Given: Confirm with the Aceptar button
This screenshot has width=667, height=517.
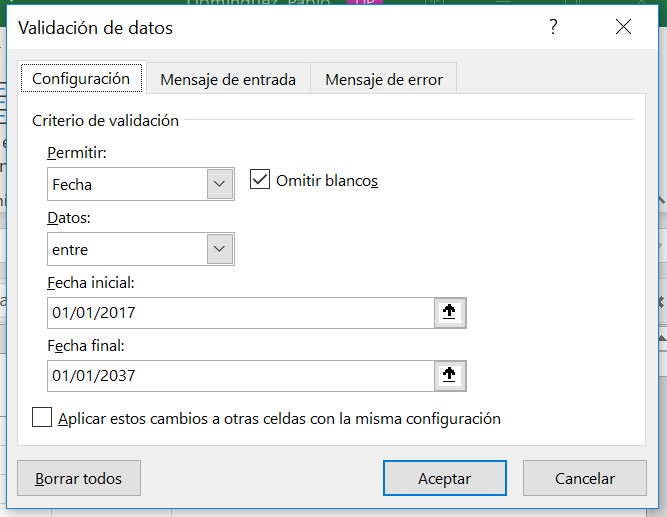Looking at the screenshot, I should [x=445, y=478].
